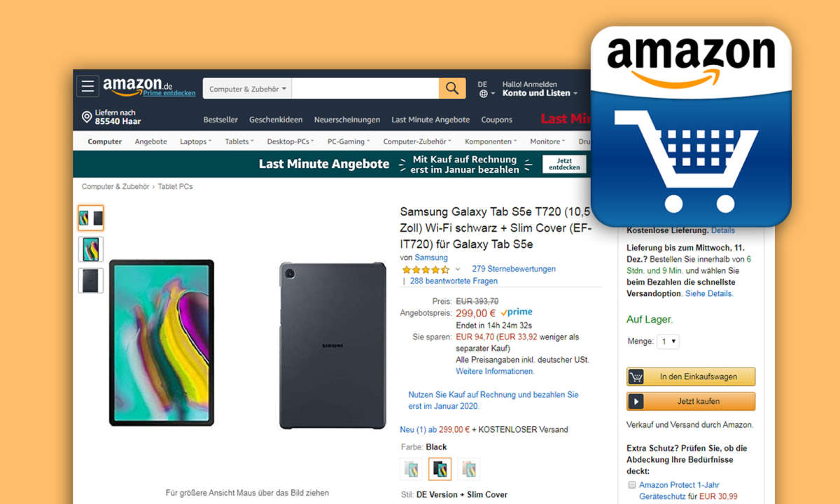840x504 pixels.
Task: Click the globe language icon
Action: tap(483, 93)
